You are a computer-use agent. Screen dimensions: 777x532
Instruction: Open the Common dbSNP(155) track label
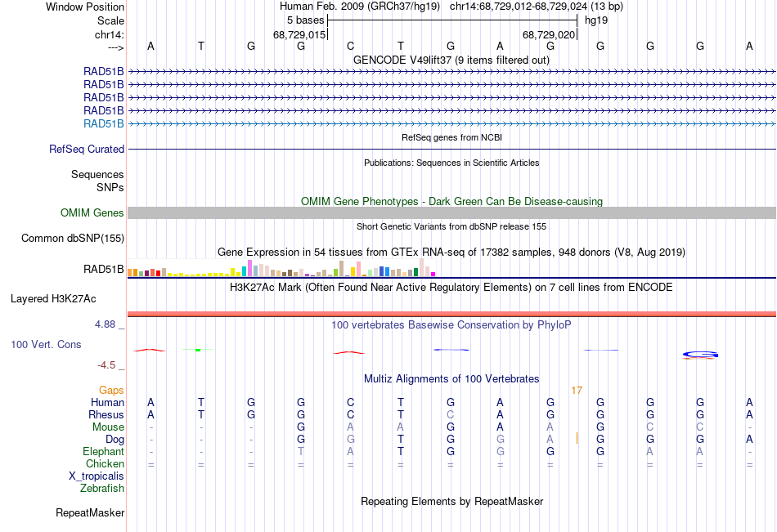coord(72,239)
